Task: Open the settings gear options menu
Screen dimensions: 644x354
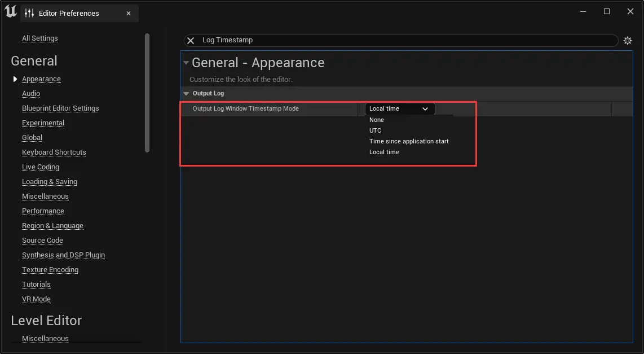Action: point(628,40)
